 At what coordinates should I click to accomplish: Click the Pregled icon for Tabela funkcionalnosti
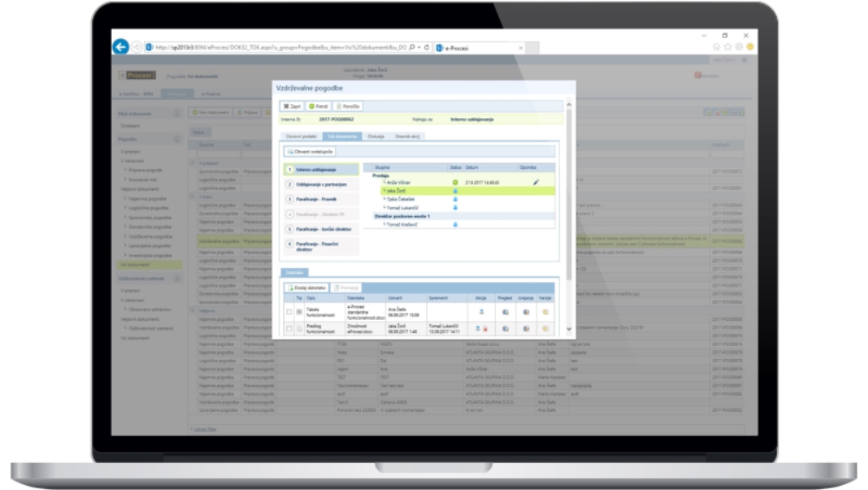click(x=504, y=310)
